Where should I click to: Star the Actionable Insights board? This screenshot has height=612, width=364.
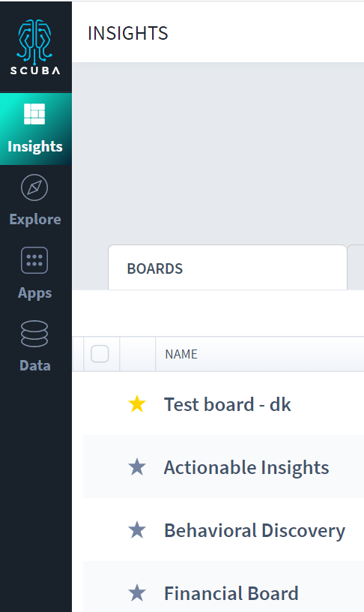pos(137,467)
